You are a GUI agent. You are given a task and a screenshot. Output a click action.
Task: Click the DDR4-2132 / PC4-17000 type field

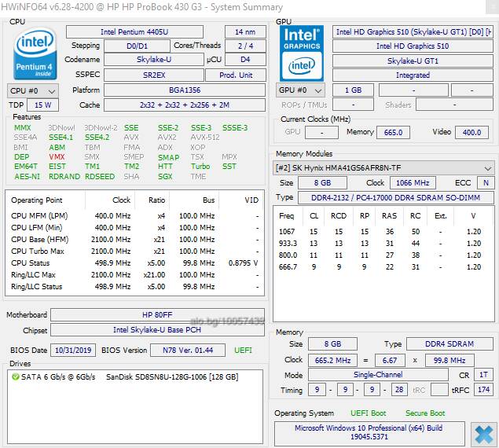pos(395,198)
